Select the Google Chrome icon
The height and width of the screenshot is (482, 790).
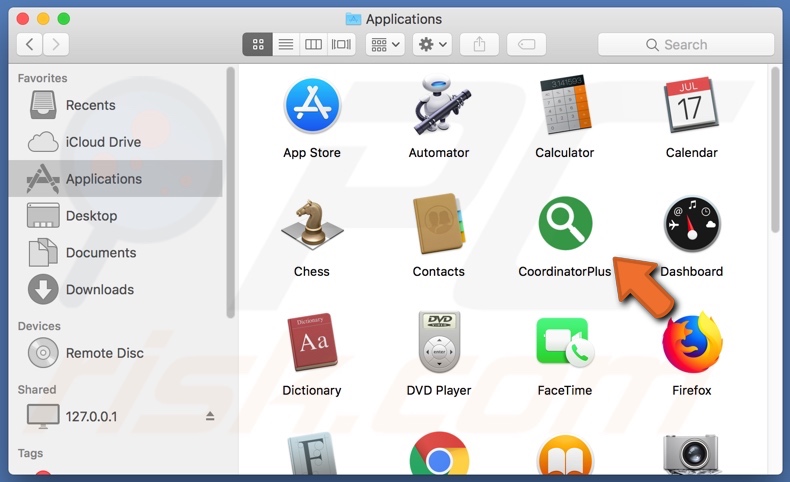coord(439,455)
